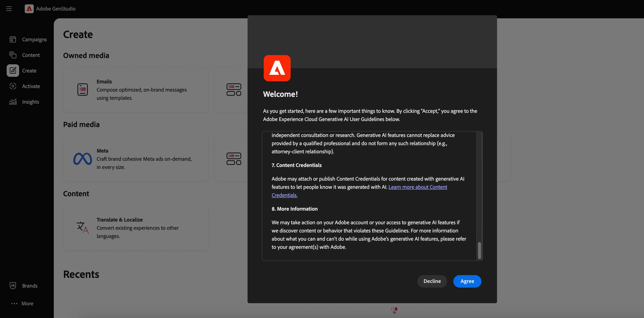Open Campaigns calendar icon in sidebar
This screenshot has width=644, height=318.
(13, 39)
